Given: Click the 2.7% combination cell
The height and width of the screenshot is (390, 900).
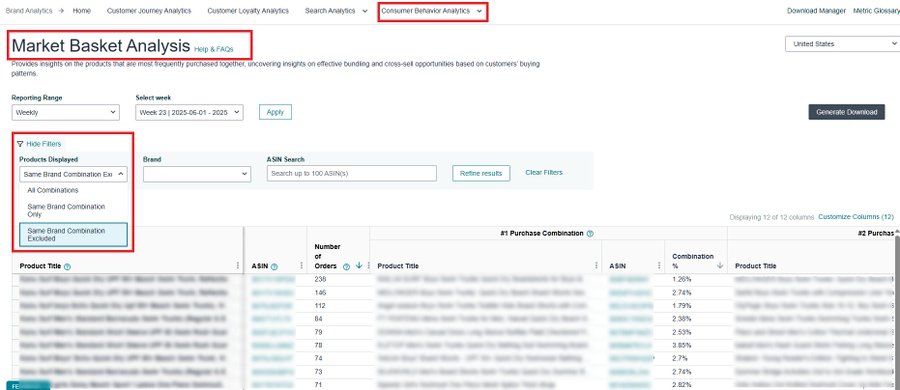Looking at the screenshot, I should pos(679,358).
